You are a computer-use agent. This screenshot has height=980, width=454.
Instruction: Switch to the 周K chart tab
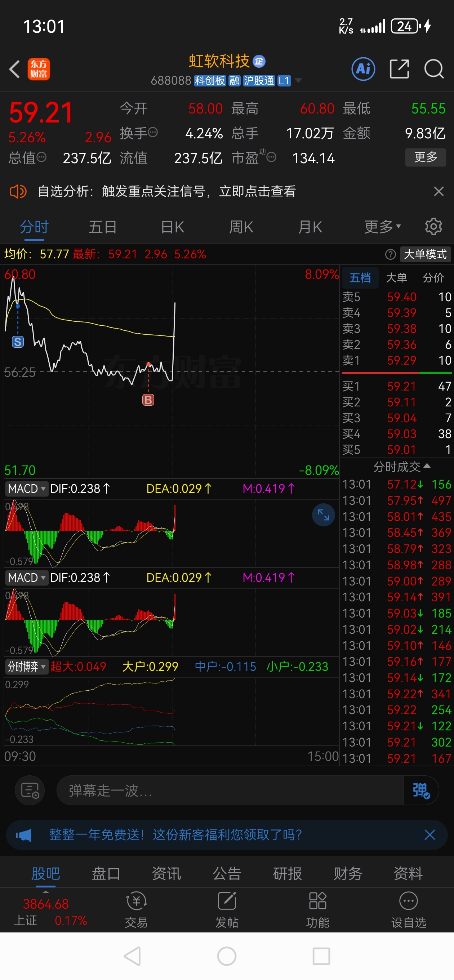[241, 227]
